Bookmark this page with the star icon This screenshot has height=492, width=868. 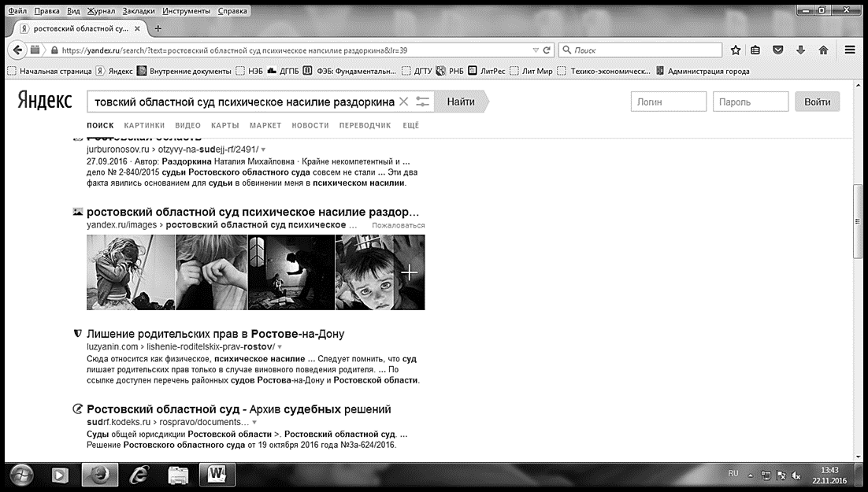735,50
